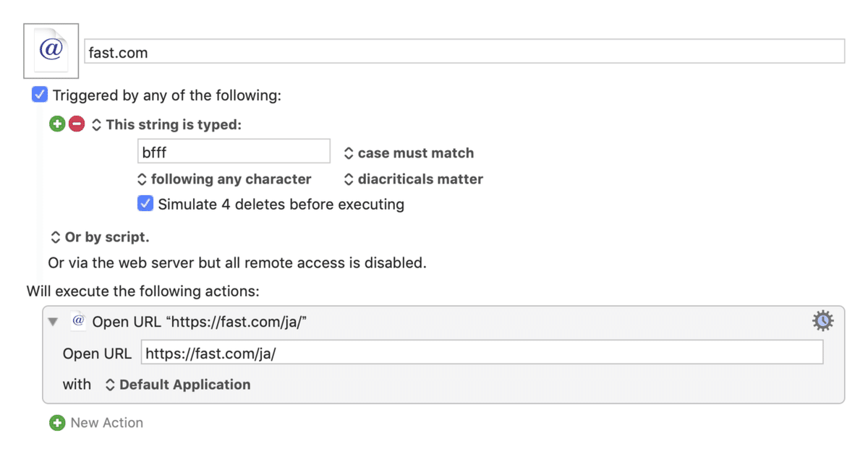Click the macro icon with @ symbol

click(x=51, y=51)
